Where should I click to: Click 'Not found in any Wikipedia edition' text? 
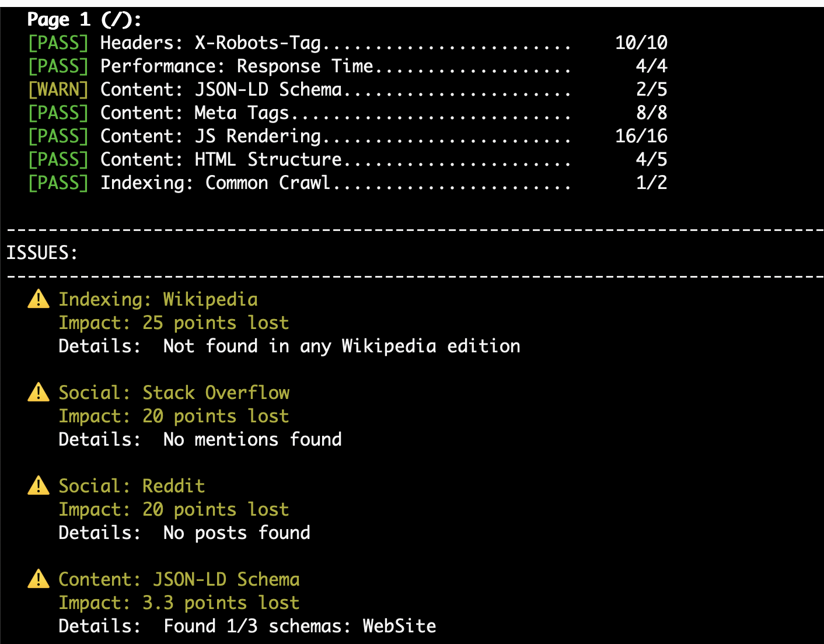pos(342,346)
